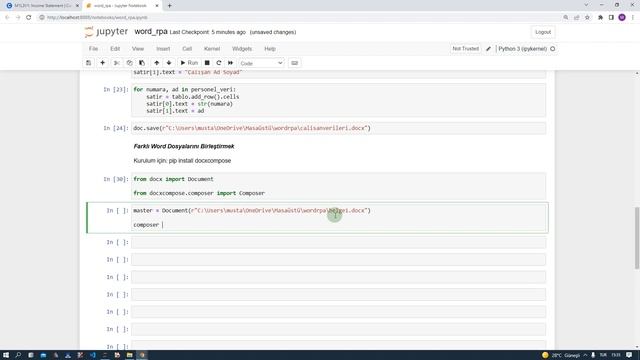Open the cell type dropdown showing Code
Screen dimensions: 640x360
tap(261, 63)
